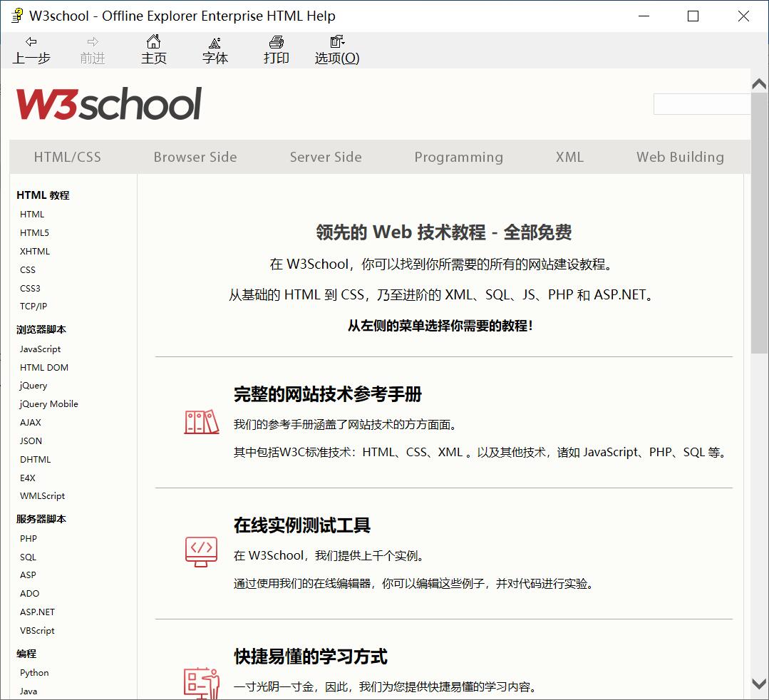The height and width of the screenshot is (700, 769).
Task: Click the 字体 font toolbar button
Action: pyautogui.click(x=215, y=50)
